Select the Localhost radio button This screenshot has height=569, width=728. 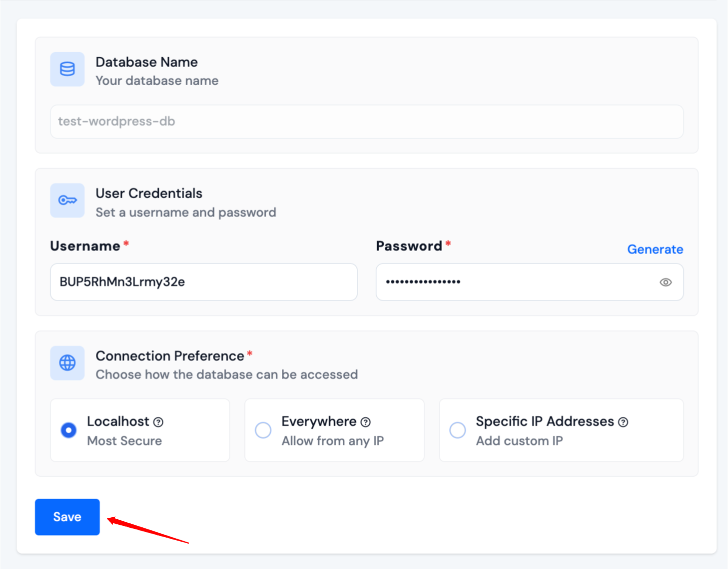coord(69,430)
